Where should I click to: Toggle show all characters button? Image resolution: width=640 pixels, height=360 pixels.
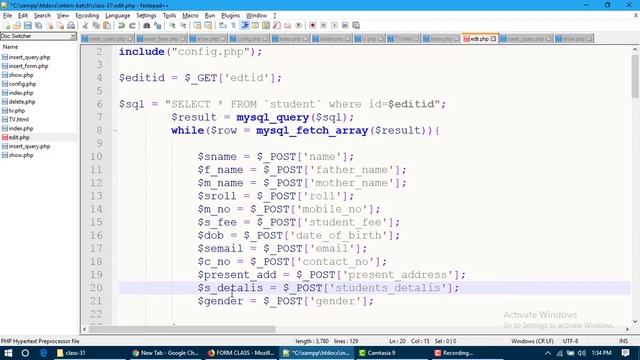click(234, 26)
